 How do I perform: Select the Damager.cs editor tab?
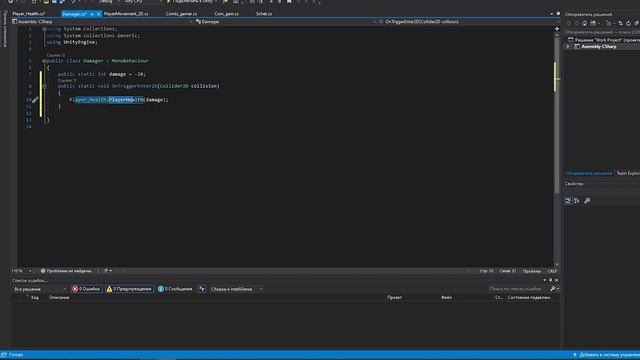pyautogui.click(x=74, y=14)
